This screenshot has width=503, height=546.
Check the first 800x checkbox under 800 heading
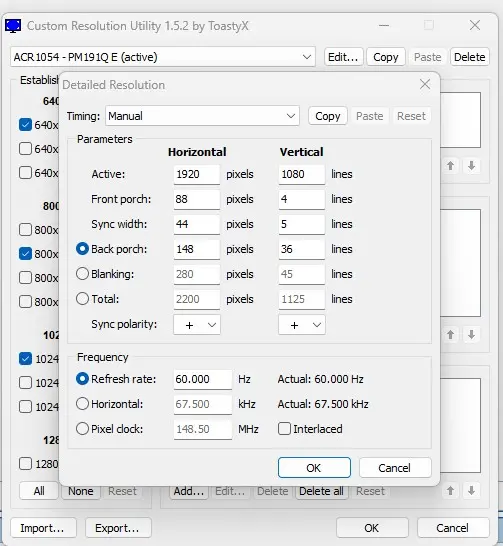pyautogui.click(x=25, y=230)
